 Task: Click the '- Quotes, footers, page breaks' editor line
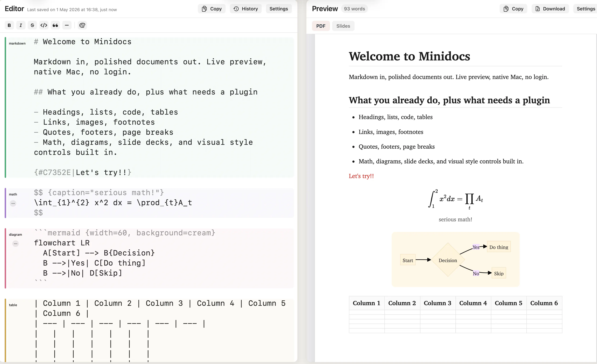click(104, 132)
